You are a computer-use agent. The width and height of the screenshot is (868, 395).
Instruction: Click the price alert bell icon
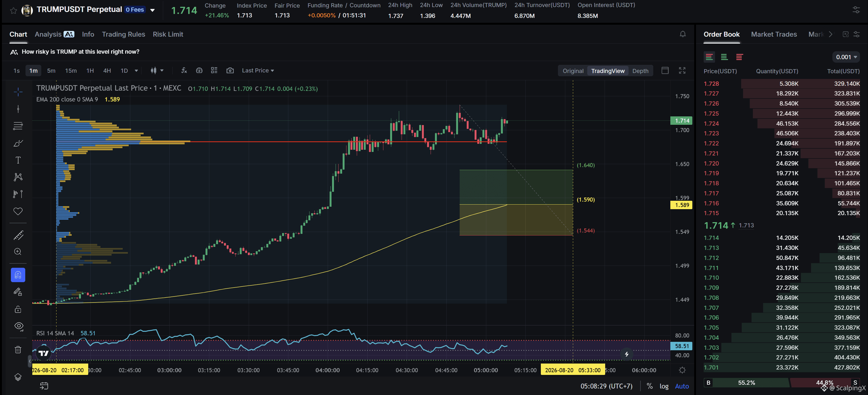point(683,34)
